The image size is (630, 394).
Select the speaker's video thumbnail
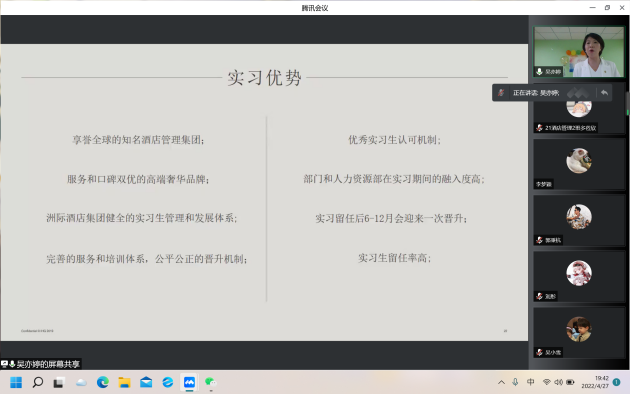click(x=579, y=52)
